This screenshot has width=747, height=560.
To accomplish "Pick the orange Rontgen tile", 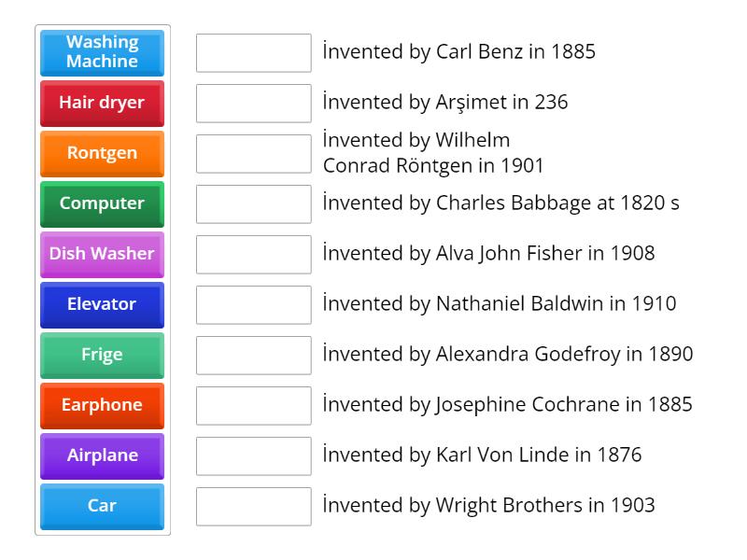I will (x=102, y=153).
